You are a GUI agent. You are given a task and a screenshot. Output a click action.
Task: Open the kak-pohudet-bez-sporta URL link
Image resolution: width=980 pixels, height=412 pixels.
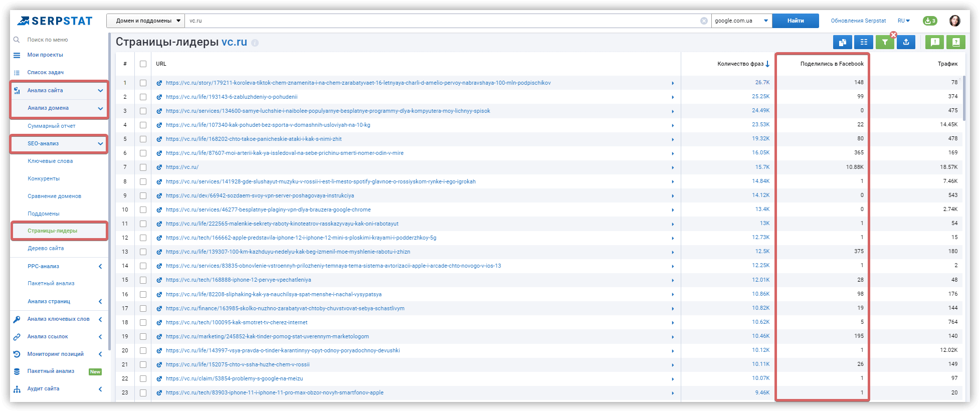pos(268,125)
